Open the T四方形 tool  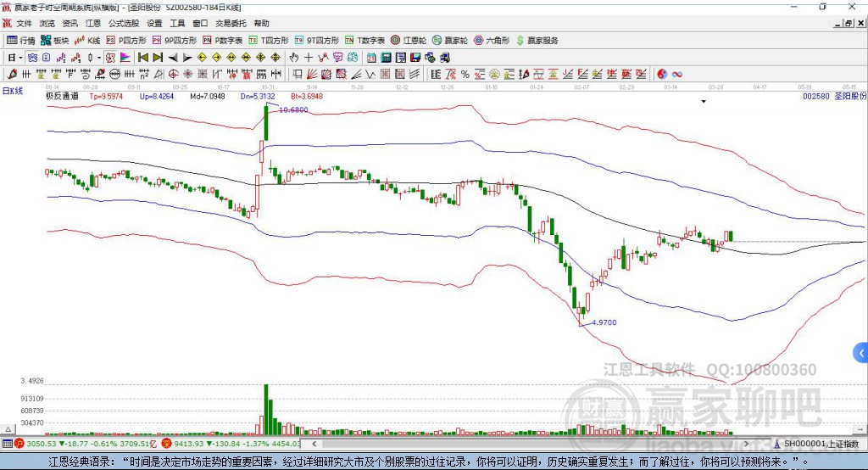coord(269,41)
